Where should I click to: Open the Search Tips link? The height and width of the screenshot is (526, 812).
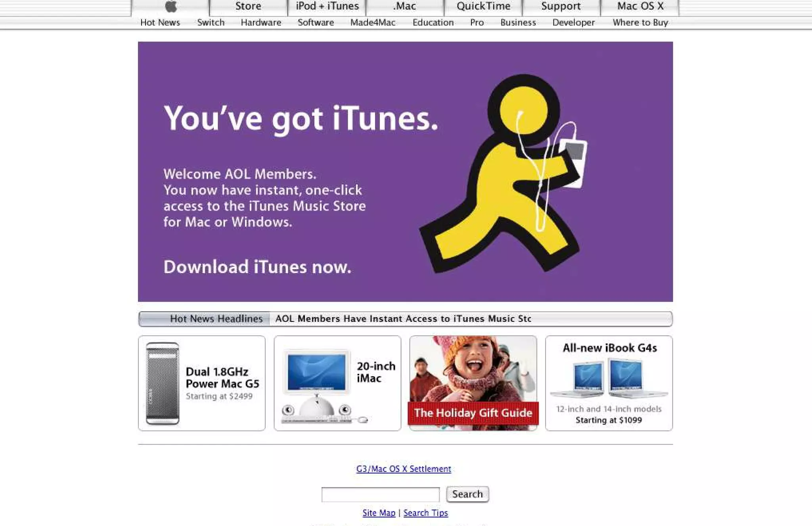(x=426, y=513)
